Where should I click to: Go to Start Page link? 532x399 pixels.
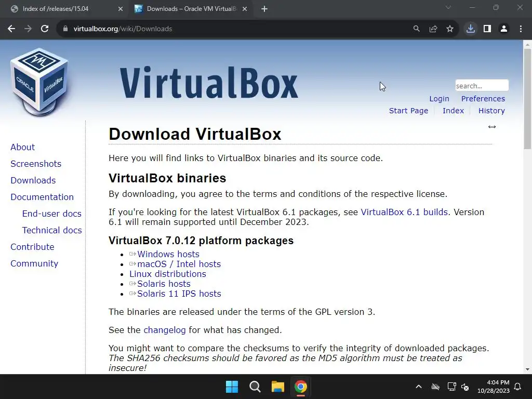(x=408, y=111)
